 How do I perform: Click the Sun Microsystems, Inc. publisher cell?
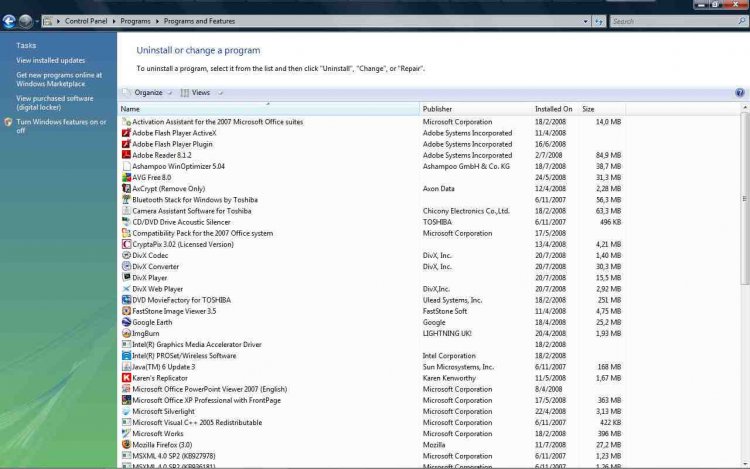coord(458,367)
